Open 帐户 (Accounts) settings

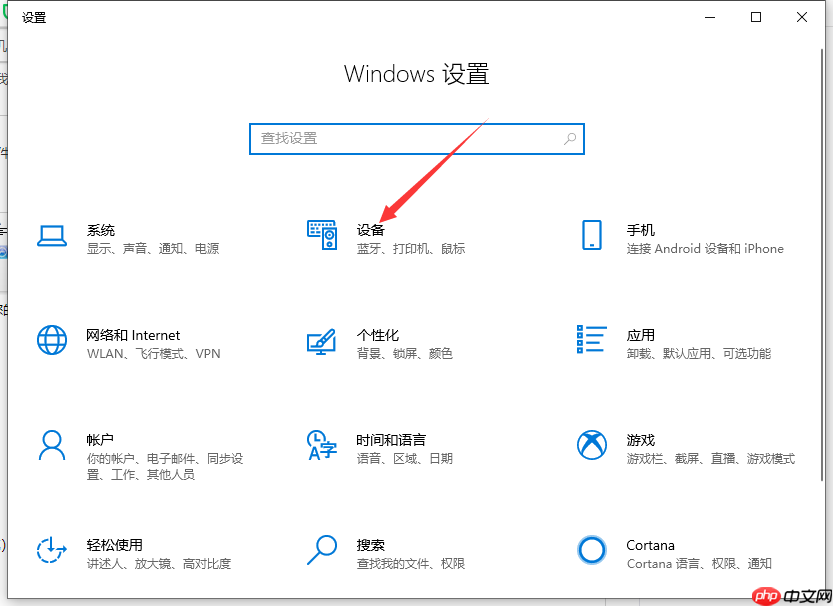[101, 439]
